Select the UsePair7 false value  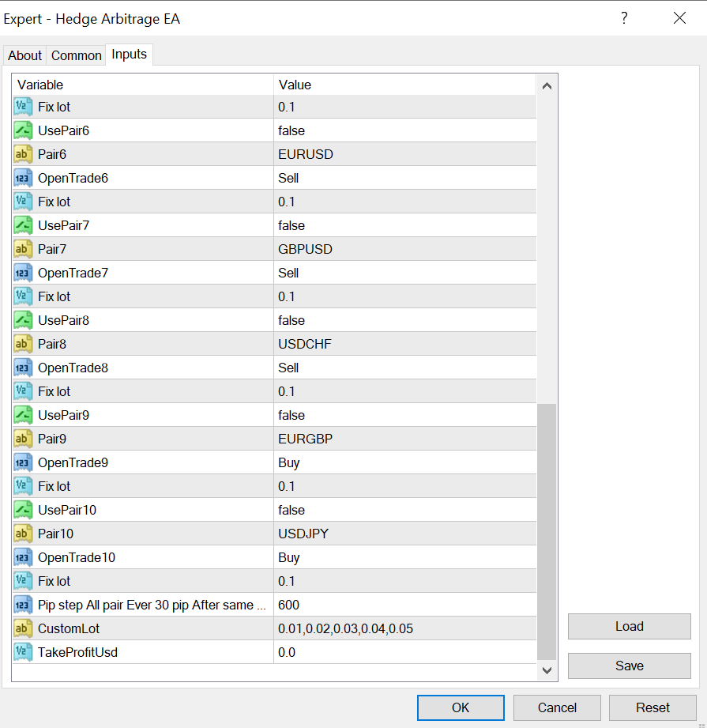404,225
